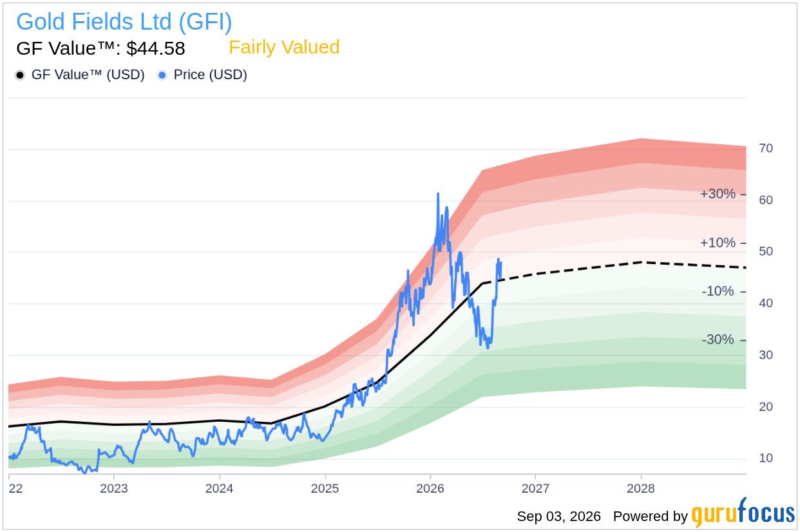Click the 50 y-axis value
800x532 pixels.
pyautogui.click(x=766, y=251)
